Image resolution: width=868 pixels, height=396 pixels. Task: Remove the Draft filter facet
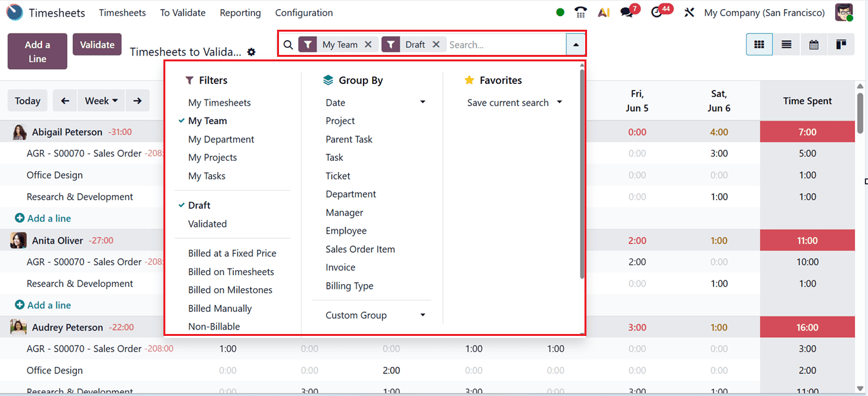(436, 45)
